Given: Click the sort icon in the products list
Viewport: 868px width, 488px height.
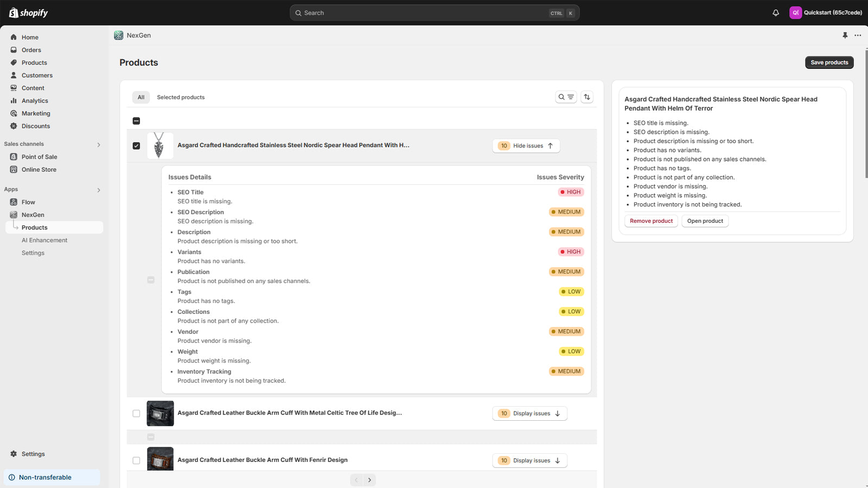Looking at the screenshot, I should (x=586, y=97).
